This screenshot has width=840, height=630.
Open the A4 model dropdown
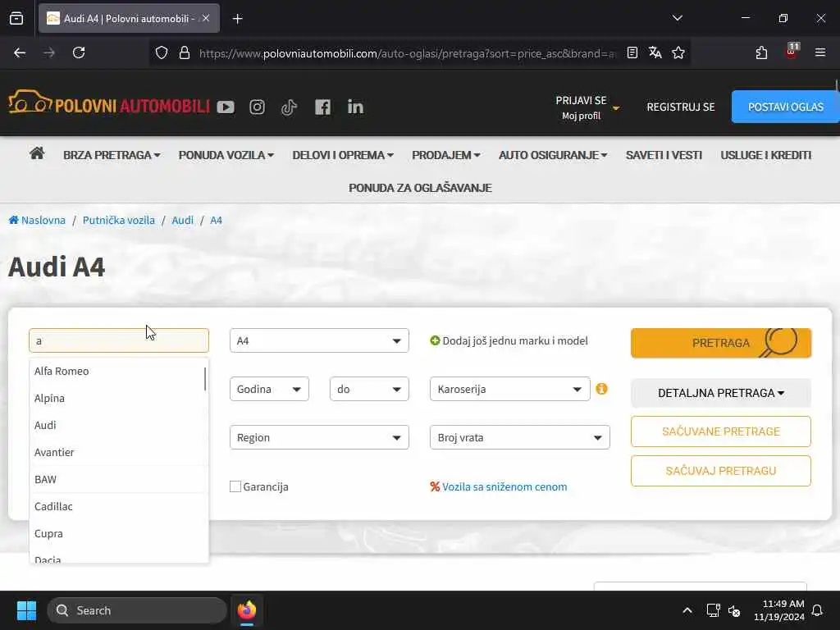[x=319, y=340]
